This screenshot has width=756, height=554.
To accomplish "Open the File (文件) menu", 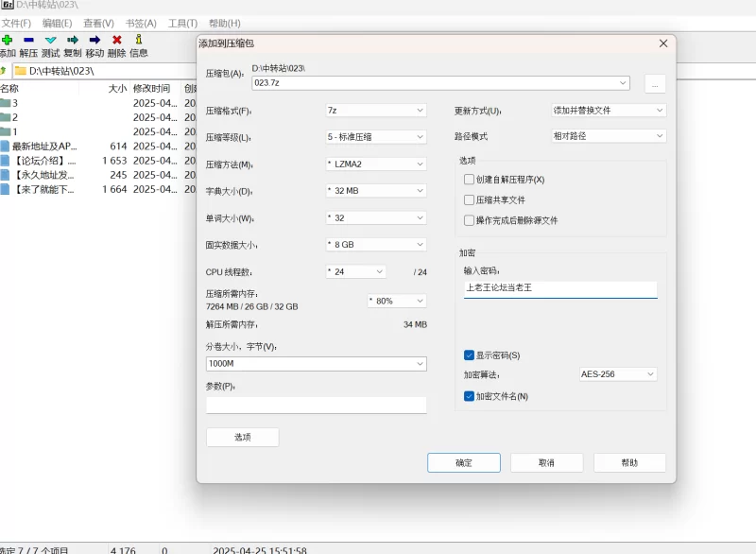I will (17, 23).
